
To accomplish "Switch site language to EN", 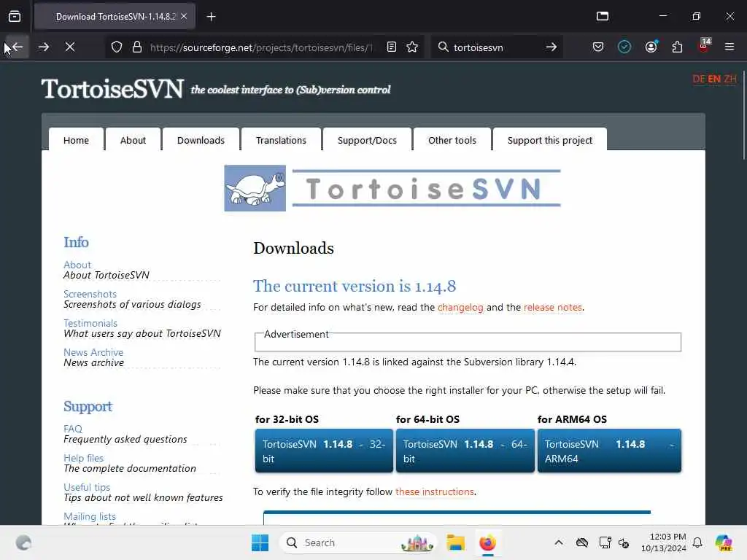I will click(714, 79).
